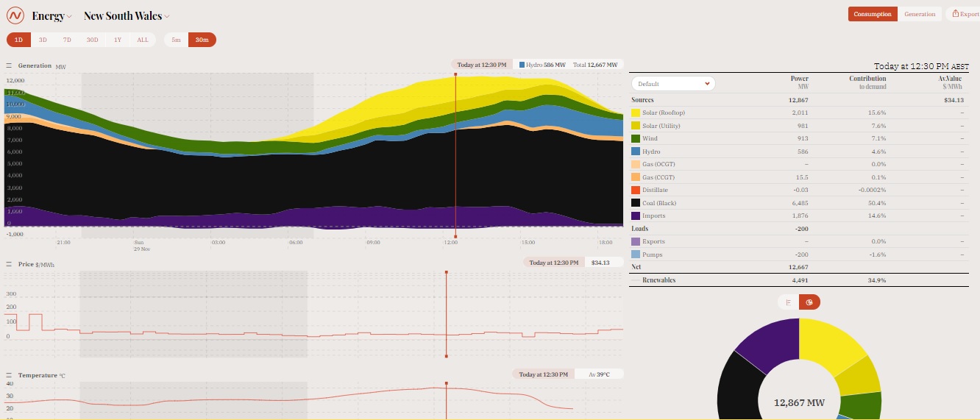Click donut chart center 12,867 MW label
Image resolution: width=980 pixels, height=420 pixels.
[799, 403]
